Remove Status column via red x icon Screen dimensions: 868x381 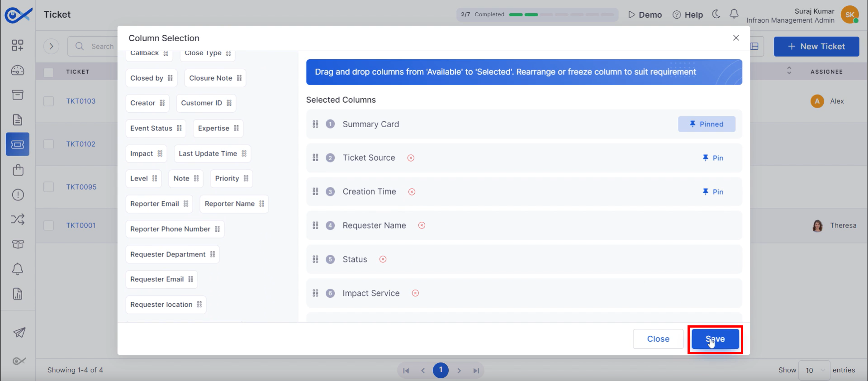383,259
